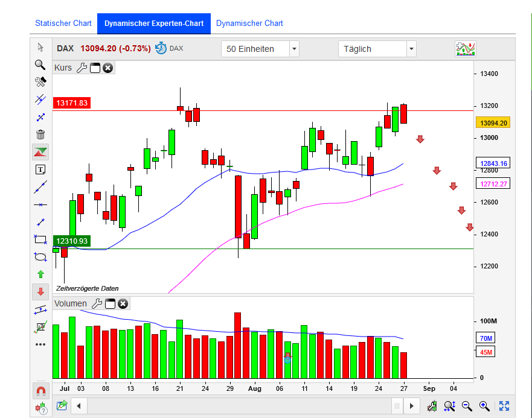Maximize the Volumen panel
This screenshot has height=418, width=532.
coord(111,303)
